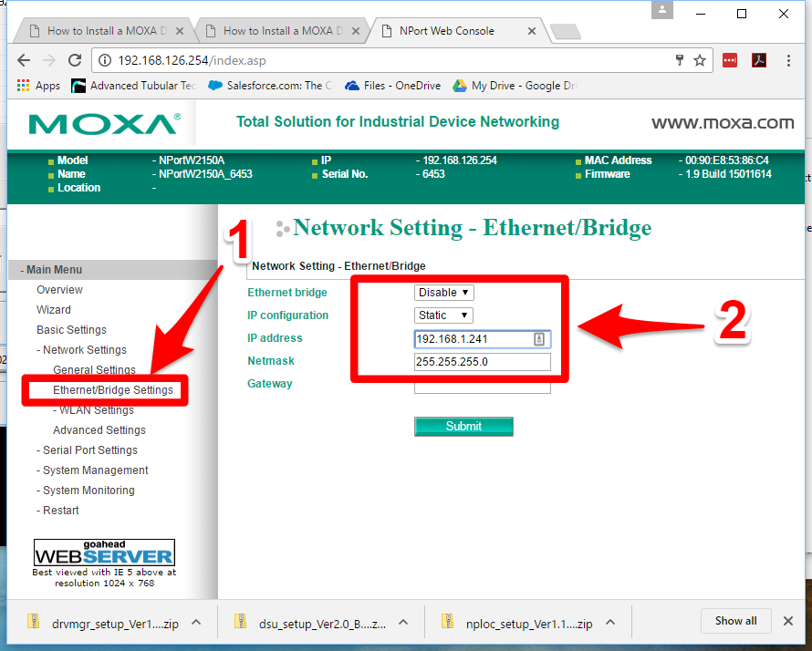Open the Adobe Acrobat extension icon

pos(758,60)
